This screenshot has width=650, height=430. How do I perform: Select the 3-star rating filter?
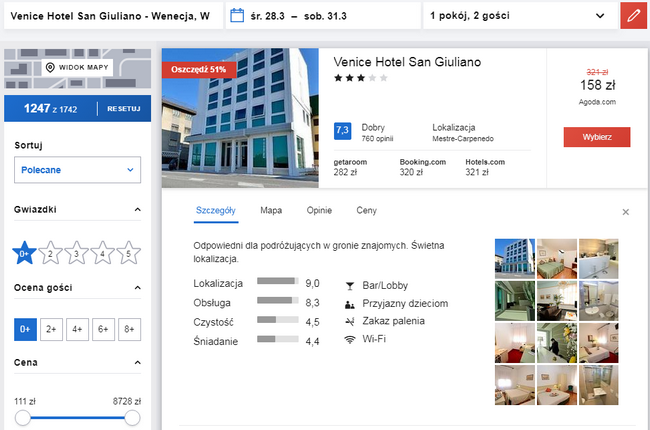pyautogui.click(x=76, y=253)
